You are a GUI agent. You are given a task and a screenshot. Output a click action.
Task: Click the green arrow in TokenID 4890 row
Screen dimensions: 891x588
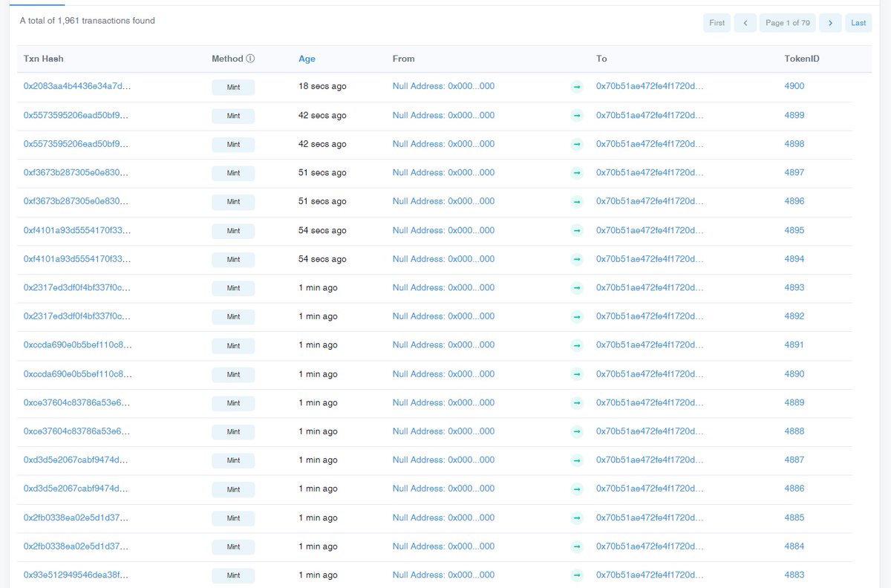coord(577,375)
